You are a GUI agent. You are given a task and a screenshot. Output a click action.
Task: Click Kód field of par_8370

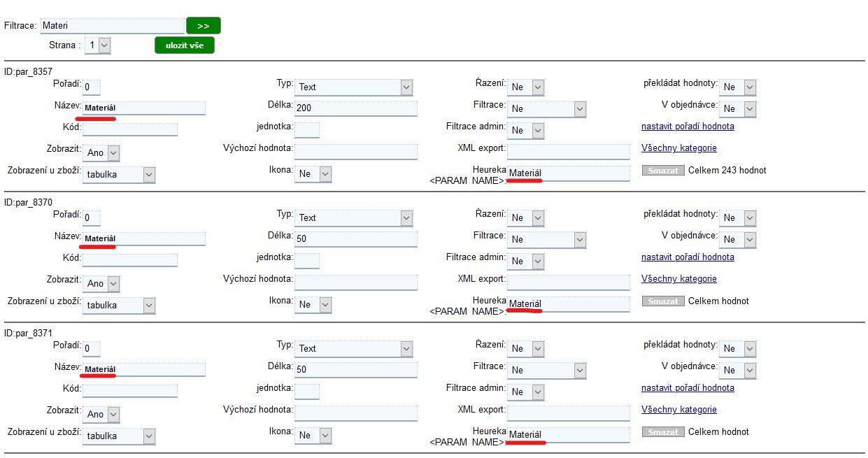(x=130, y=261)
